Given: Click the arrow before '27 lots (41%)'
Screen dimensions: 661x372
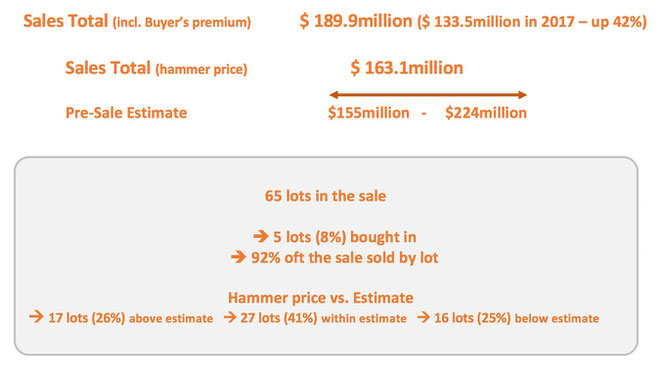Looking at the screenshot, I should [230, 317].
